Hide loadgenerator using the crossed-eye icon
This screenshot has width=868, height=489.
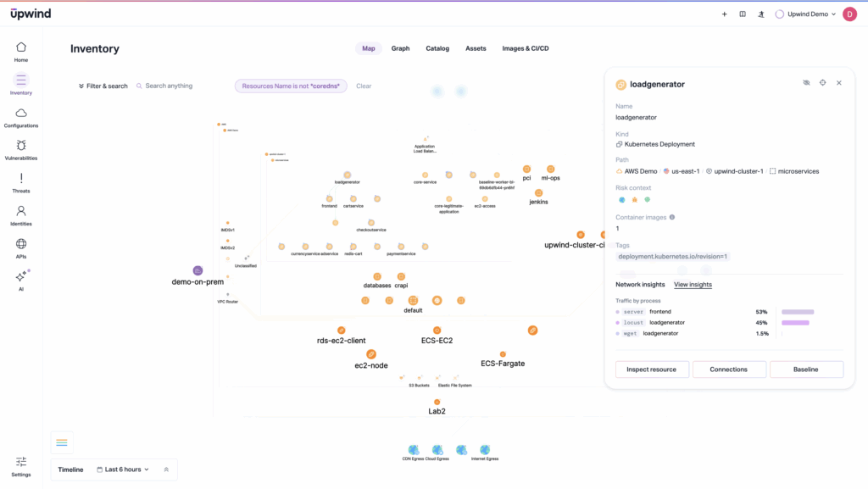(x=806, y=83)
